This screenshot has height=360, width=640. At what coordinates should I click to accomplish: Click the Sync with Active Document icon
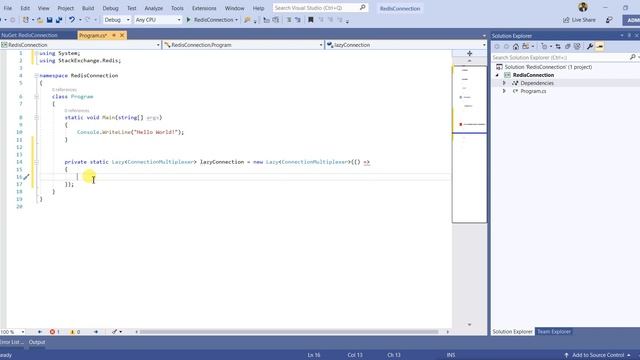[558, 47]
